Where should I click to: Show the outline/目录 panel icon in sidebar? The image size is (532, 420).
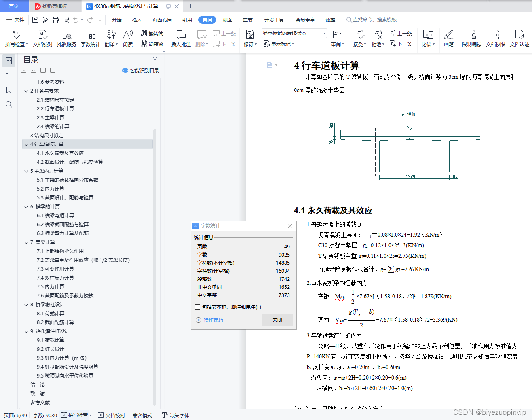tap(9, 61)
